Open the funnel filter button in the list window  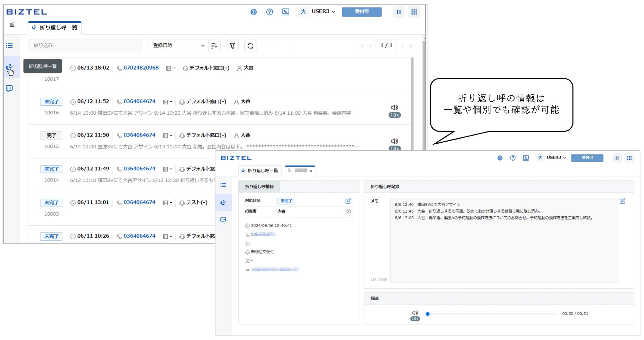tap(232, 46)
